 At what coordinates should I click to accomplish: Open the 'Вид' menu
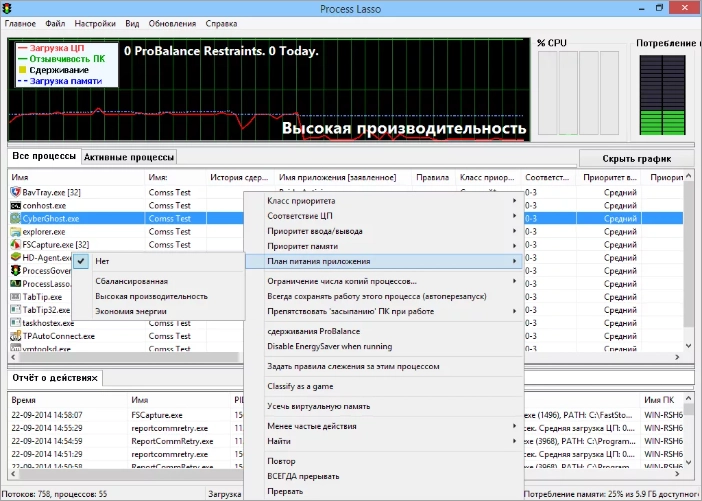pos(132,24)
